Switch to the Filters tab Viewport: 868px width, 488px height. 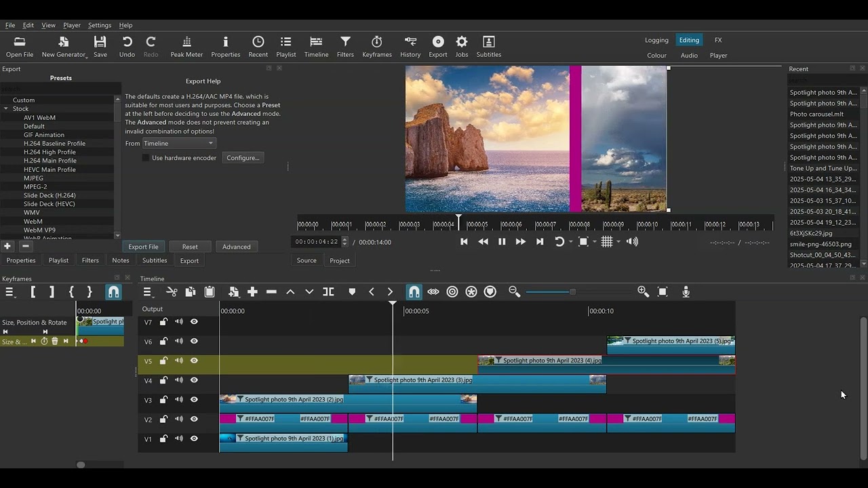[90, 261]
